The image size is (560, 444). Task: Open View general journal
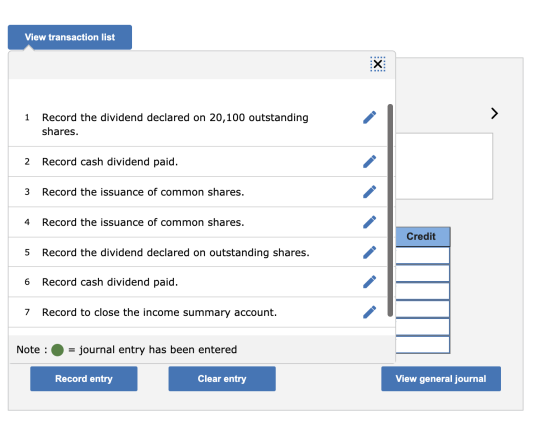click(x=441, y=379)
